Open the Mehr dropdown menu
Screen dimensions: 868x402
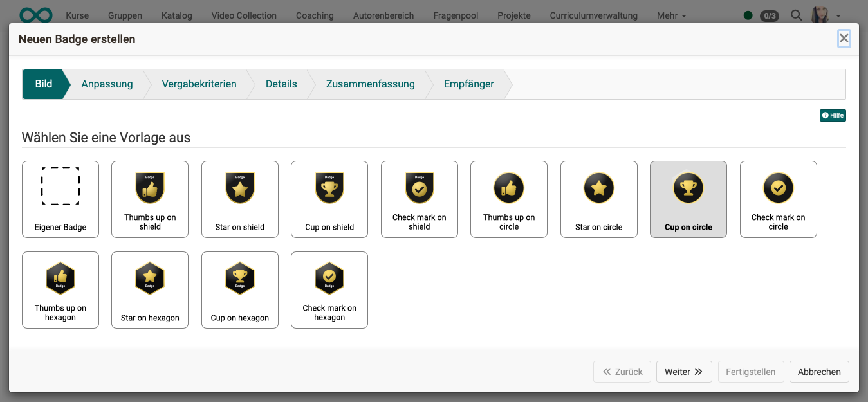click(671, 15)
